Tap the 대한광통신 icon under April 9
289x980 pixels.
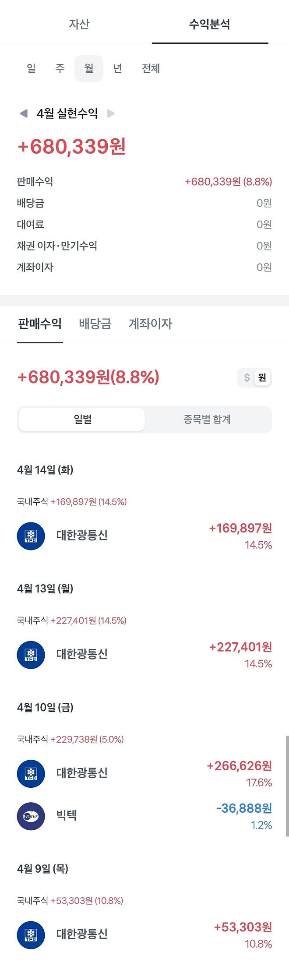point(31,935)
